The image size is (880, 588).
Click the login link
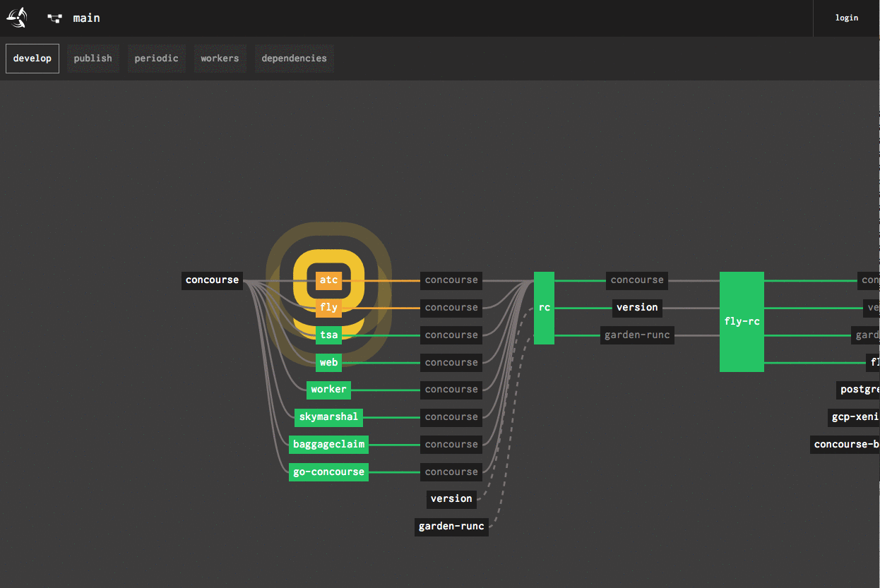pyautogui.click(x=846, y=18)
